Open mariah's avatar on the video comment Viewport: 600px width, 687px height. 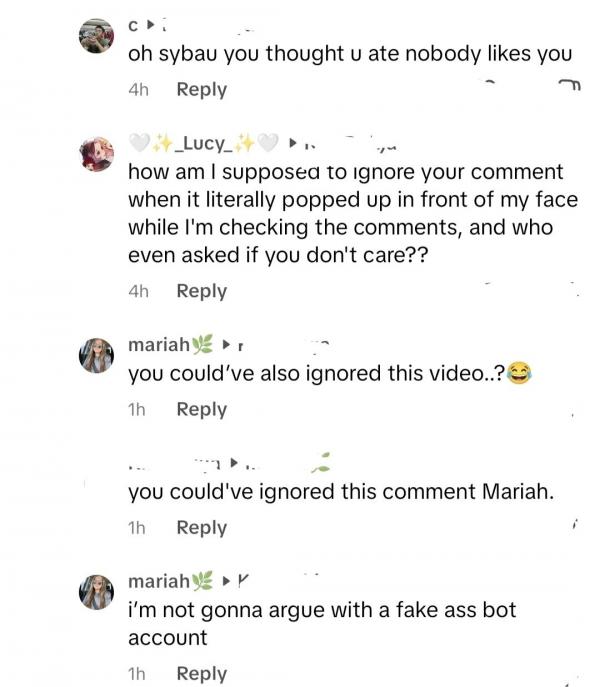pos(97,355)
